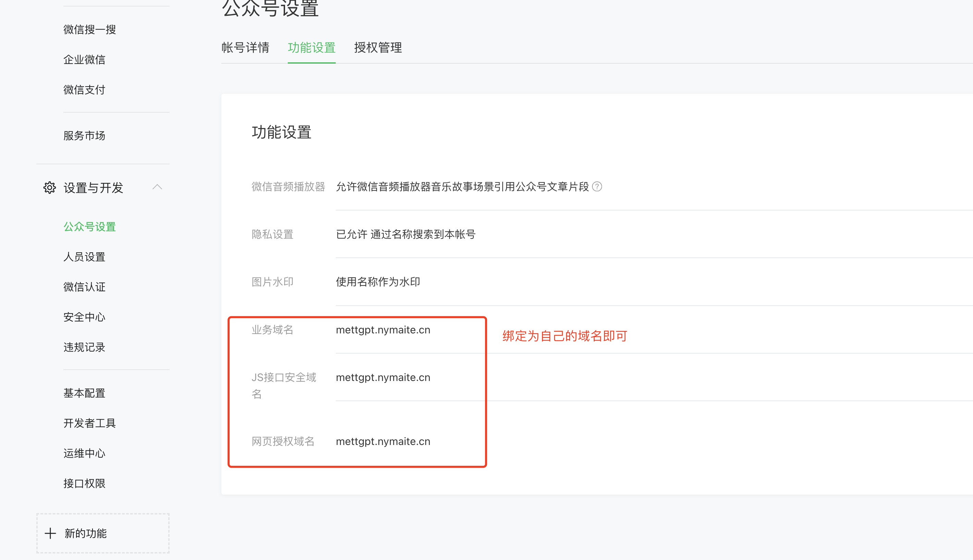The width and height of the screenshot is (973, 560).
Task: Click the 业务域名 value mettgpt.nymaite.cn
Action: [383, 330]
